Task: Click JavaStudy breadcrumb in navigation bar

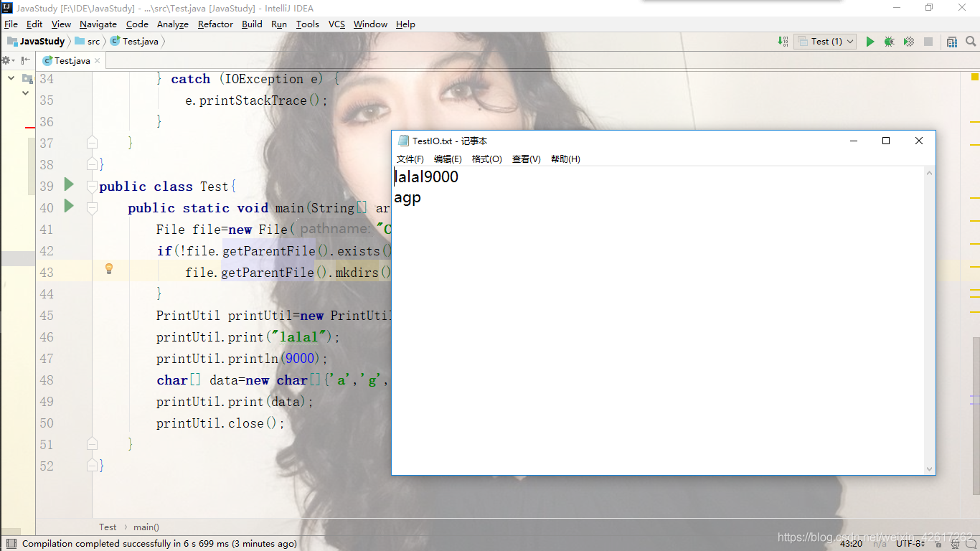Action: coord(36,42)
